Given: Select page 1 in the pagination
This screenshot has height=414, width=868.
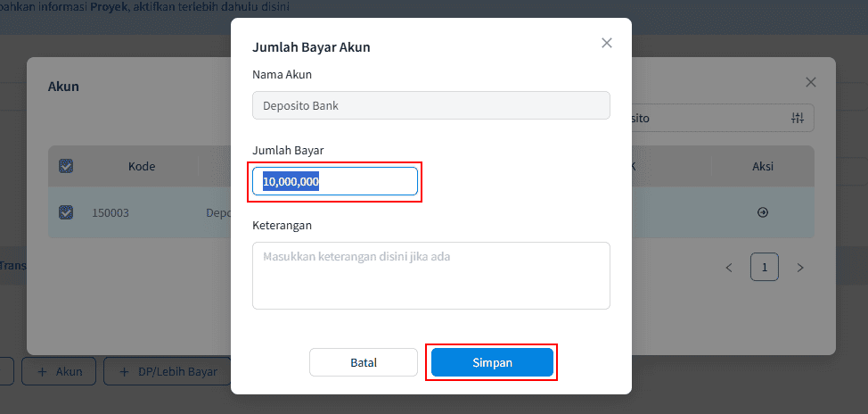Looking at the screenshot, I should pos(765,267).
